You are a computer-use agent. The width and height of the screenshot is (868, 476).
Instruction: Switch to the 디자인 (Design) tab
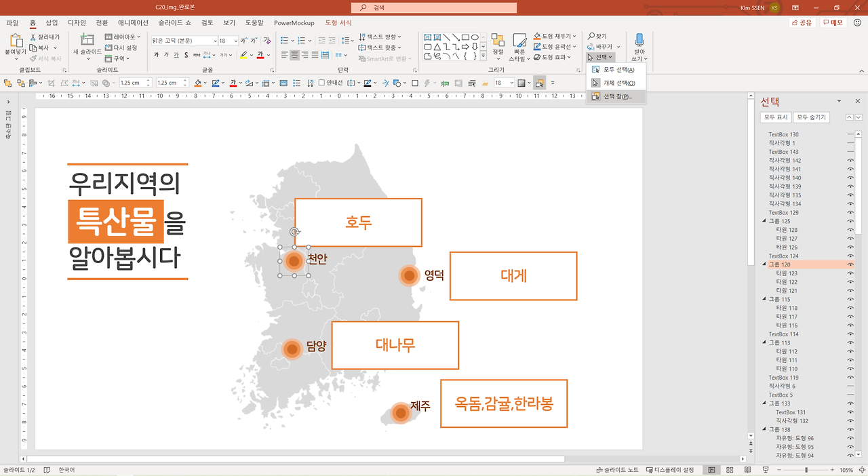[x=77, y=22]
